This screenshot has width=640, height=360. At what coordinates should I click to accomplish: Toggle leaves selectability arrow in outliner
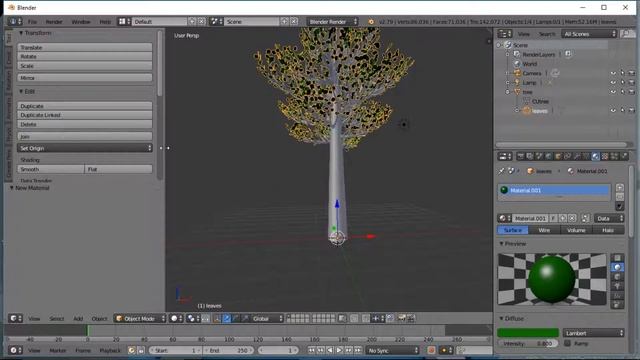coord(622,110)
